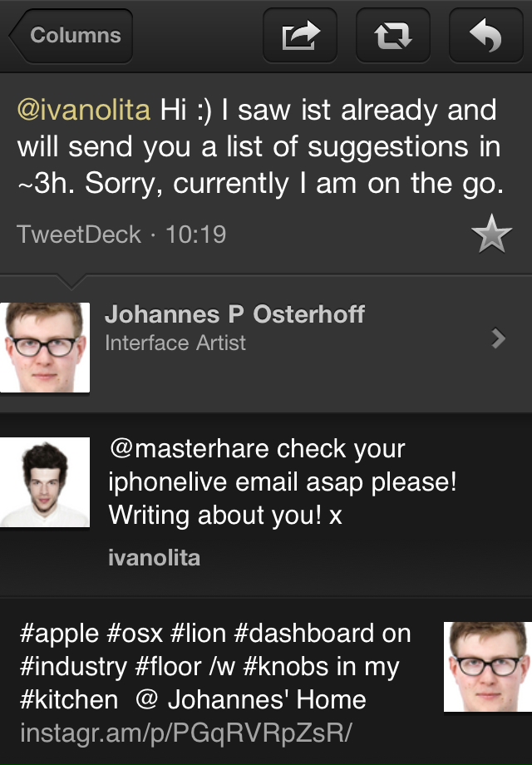The width and height of the screenshot is (532, 765).
Task: Tap the avatar beside the #apple tweet
Action: [487, 667]
